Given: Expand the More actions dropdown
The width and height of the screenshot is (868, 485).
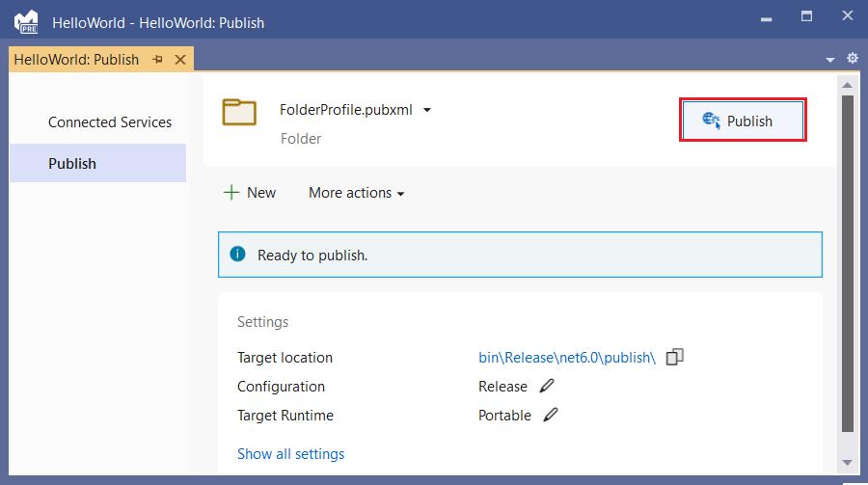Looking at the screenshot, I should pyautogui.click(x=357, y=193).
